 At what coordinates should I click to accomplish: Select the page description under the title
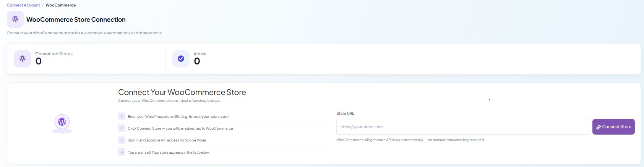tap(85, 33)
